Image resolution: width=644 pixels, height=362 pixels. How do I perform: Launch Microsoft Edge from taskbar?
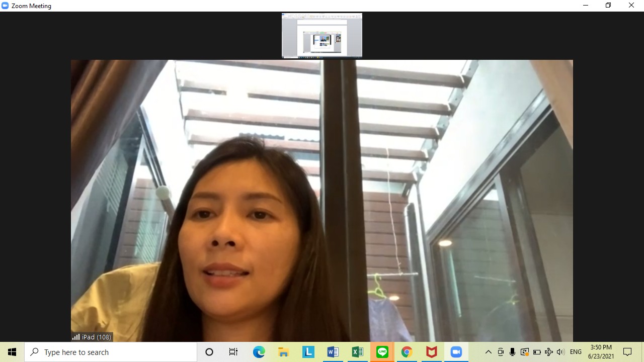pyautogui.click(x=259, y=352)
